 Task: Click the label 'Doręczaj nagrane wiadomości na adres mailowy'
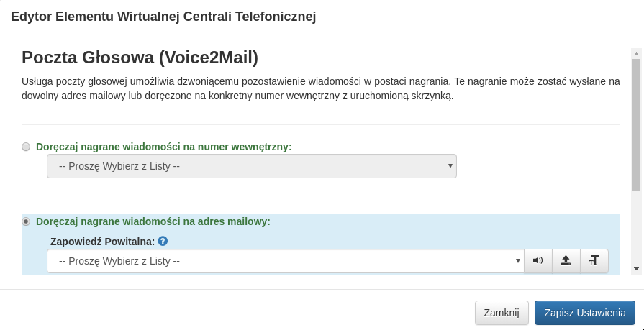coord(153,221)
